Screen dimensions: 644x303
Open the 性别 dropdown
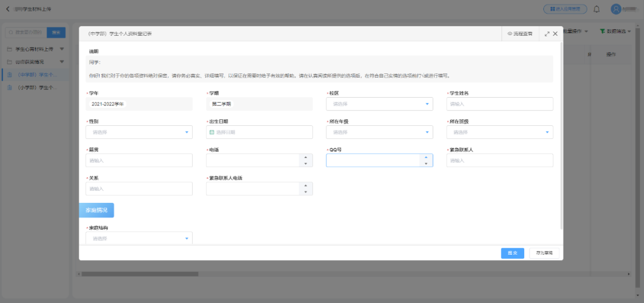[139, 132]
